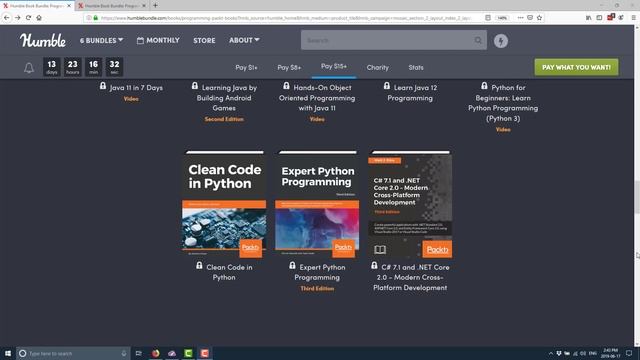Image resolution: width=640 pixels, height=360 pixels.
Task: Go to the Store page
Action: point(204,40)
